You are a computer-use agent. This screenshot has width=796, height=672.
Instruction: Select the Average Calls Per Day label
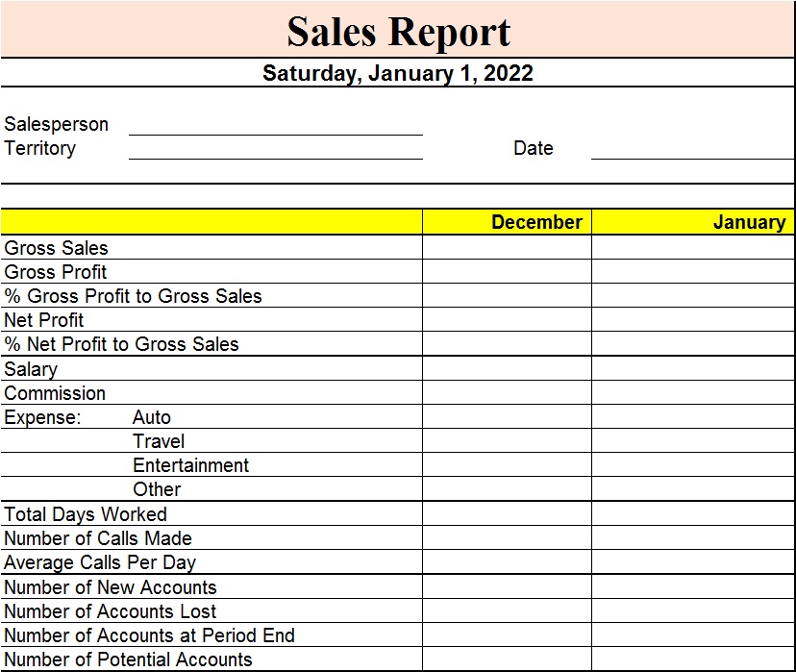(100, 562)
